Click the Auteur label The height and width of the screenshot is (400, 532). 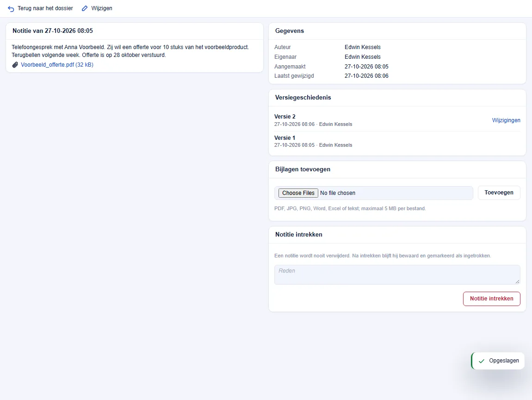[283, 47]
